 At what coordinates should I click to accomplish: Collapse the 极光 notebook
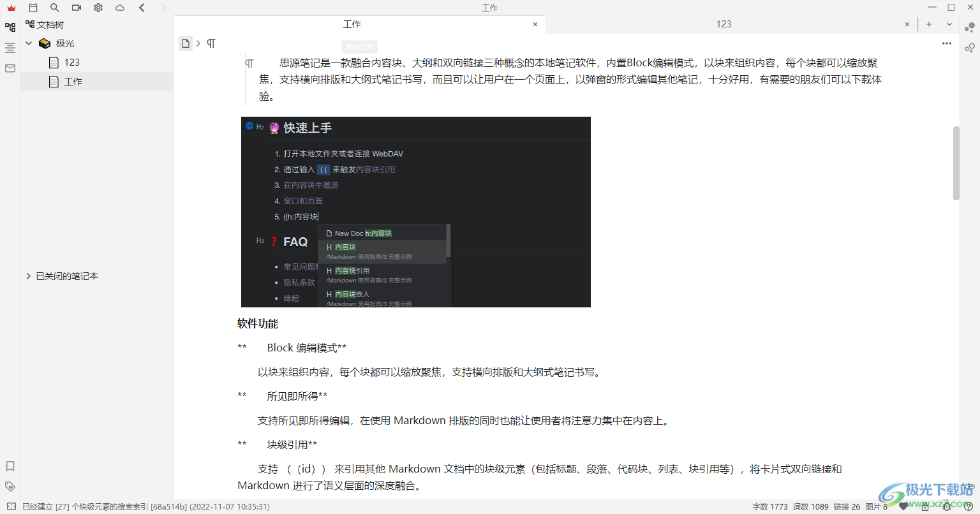pos(28,43)
